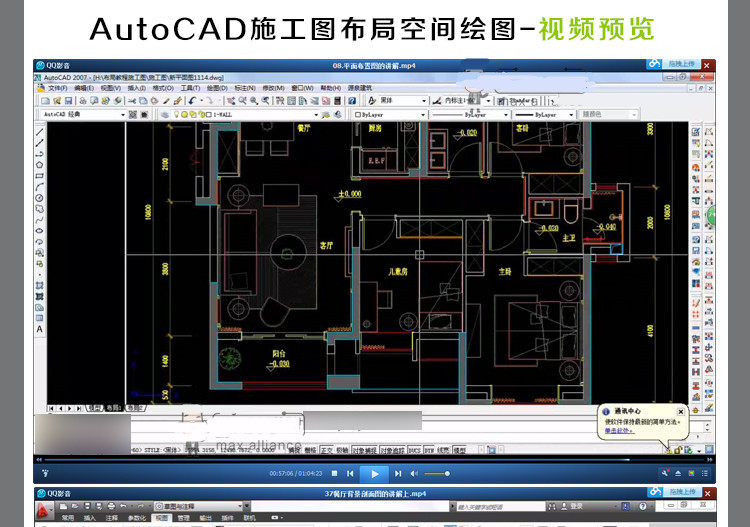Click the blue Help question-mark icon
This screenshot has height=527, width=750.
click(x=352, y=101)
